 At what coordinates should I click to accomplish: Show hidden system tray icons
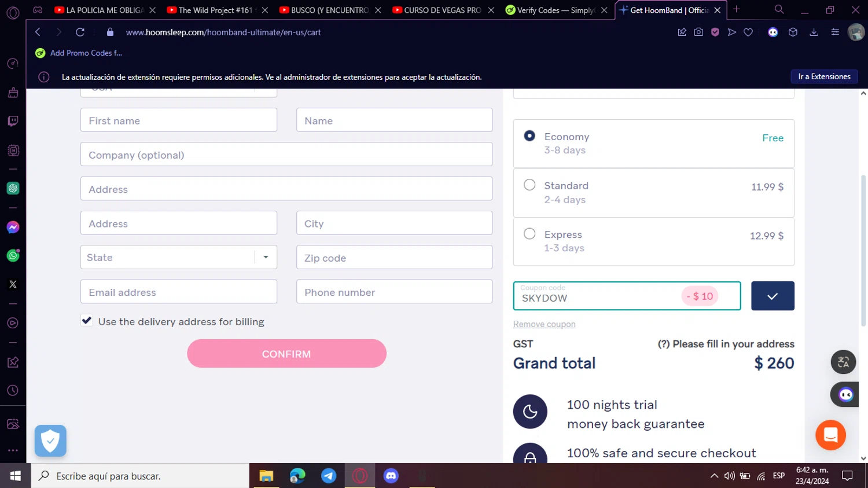coord(714,476)
